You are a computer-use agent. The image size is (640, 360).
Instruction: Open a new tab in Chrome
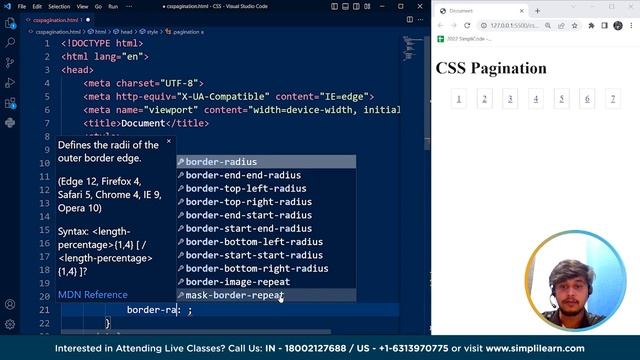538,11
